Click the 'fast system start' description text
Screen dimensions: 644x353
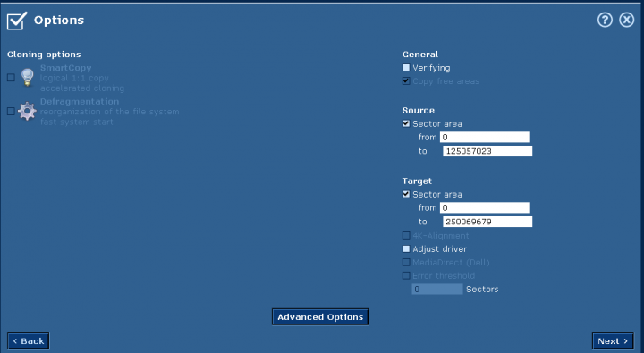point(76,122)
